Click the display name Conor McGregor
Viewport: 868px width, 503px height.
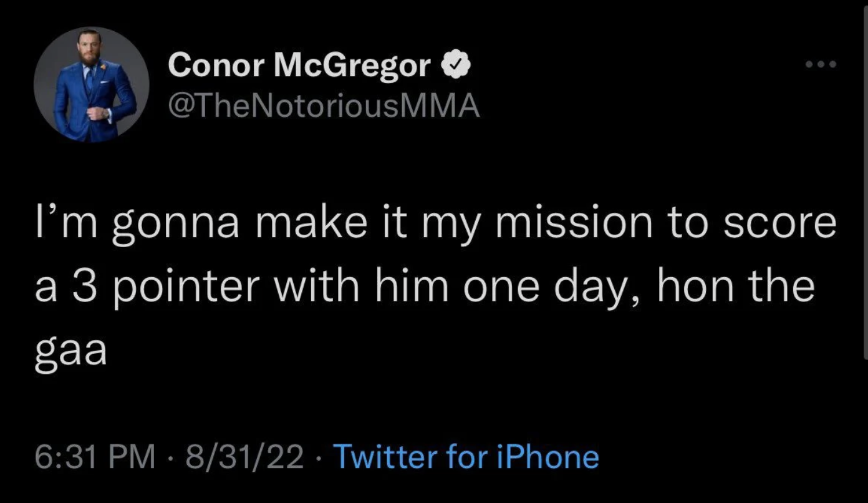(300, 66)
